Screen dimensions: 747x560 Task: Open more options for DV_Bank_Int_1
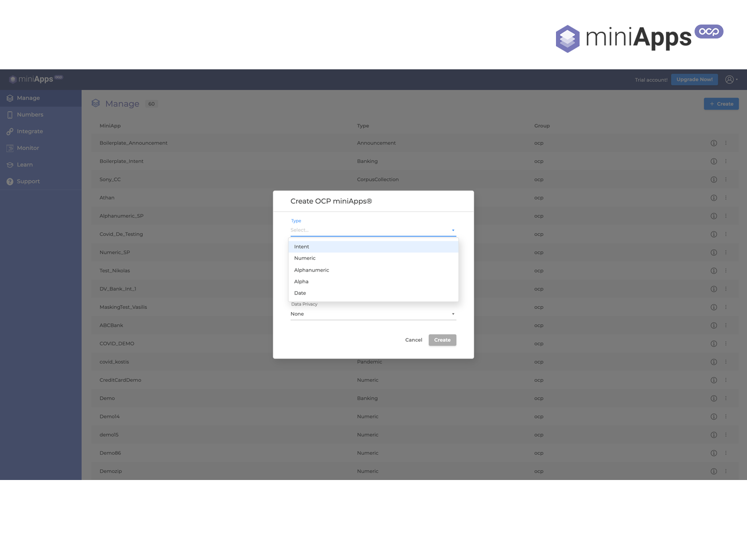pyautogui.click(x=726, y=289)
